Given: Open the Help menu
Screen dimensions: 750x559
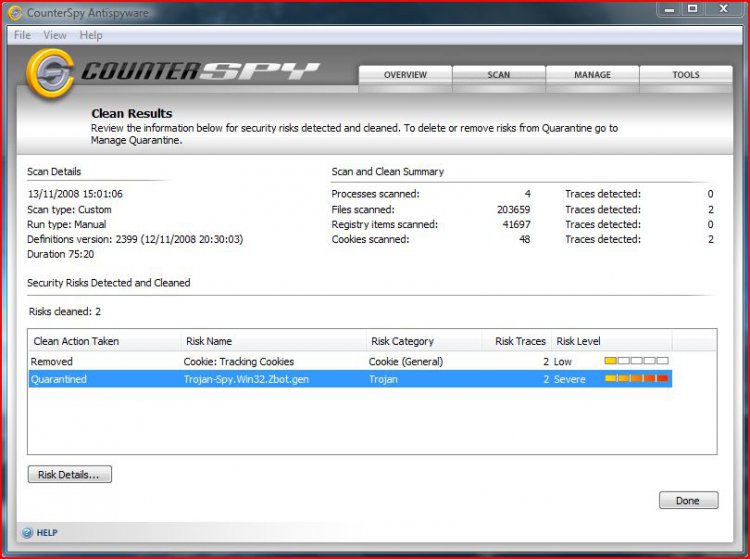Looking at the screenshot, I should [x=91, y=35].
